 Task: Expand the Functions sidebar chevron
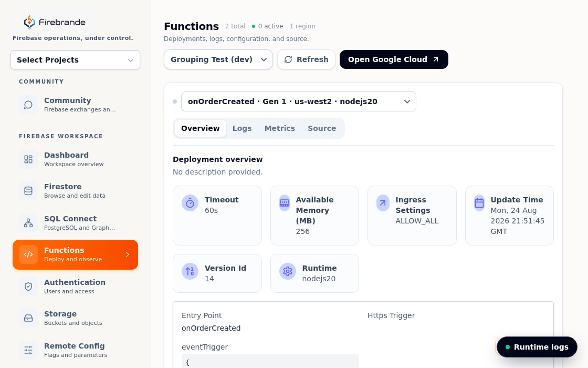point(128,254)
